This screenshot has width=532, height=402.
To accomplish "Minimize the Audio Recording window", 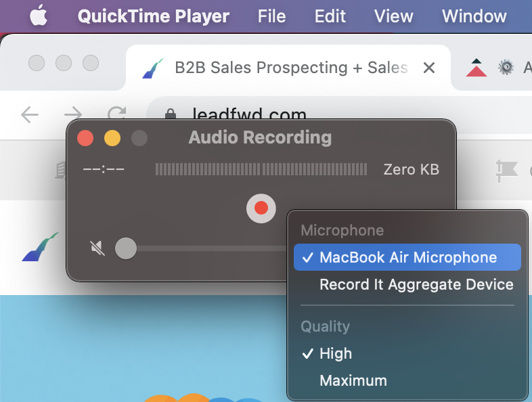I will [112, 138].
